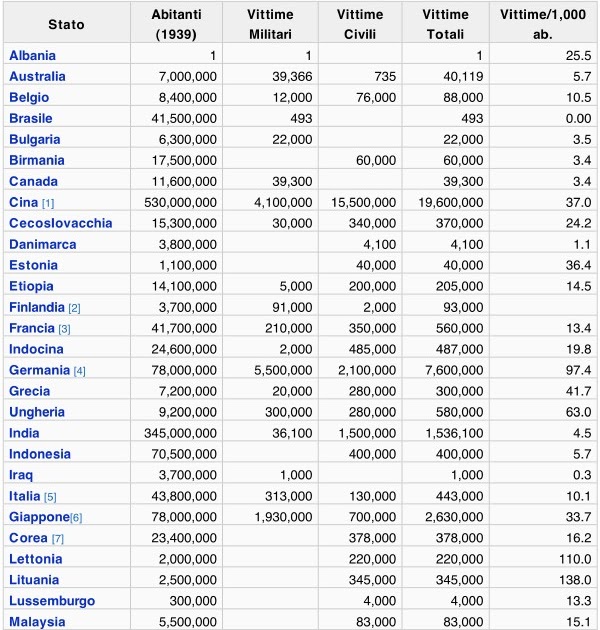The width and height of the screenshot is (600, 630).
Task: Open the Indonesia link
Action: 40,454
